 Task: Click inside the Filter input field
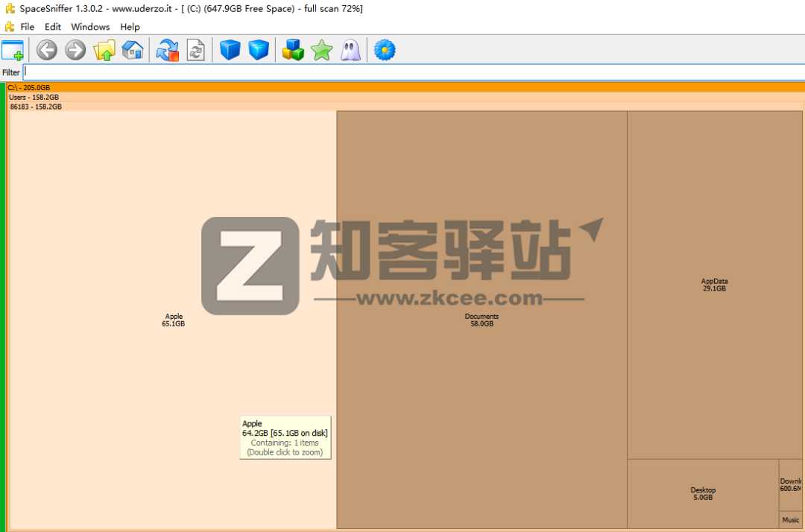click(224, 72)
